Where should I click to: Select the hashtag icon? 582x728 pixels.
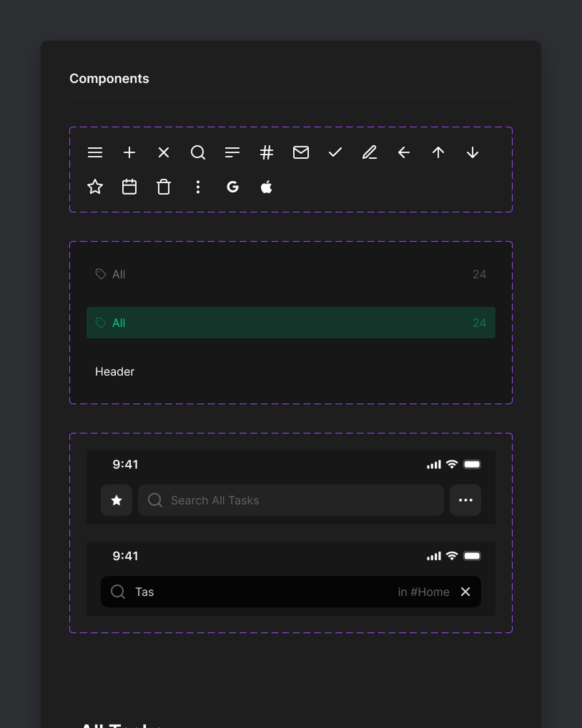[x=266, y=153]
